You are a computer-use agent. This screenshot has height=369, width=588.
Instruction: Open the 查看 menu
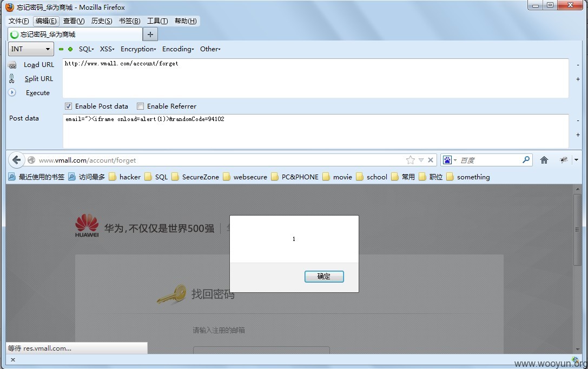click(x=74, y=21)
